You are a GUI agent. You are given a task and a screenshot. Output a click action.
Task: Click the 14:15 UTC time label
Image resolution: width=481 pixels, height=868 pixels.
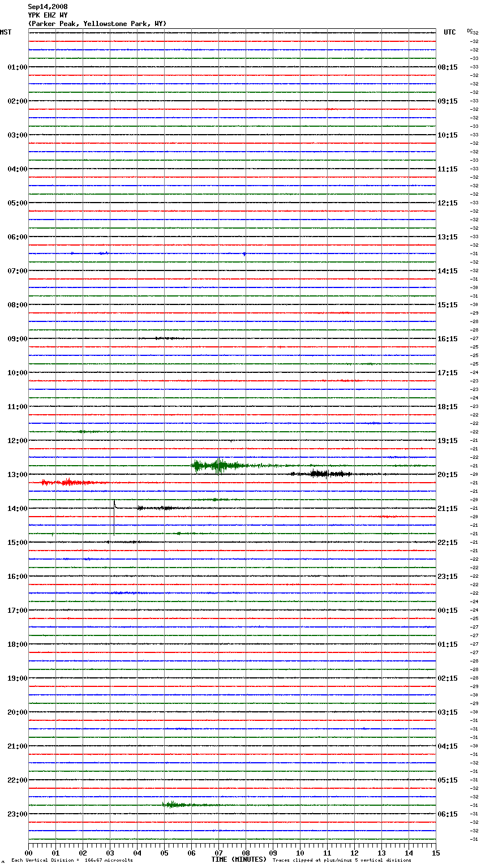(448, 271)
